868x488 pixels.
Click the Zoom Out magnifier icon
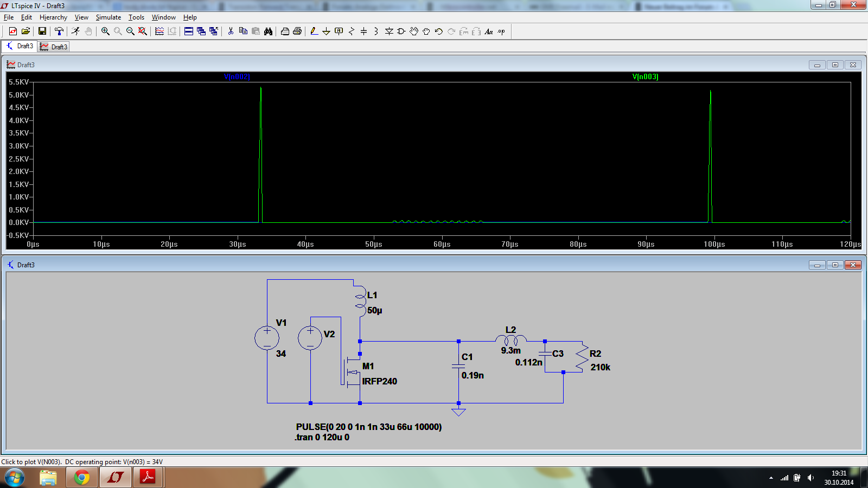pos(130,31)
